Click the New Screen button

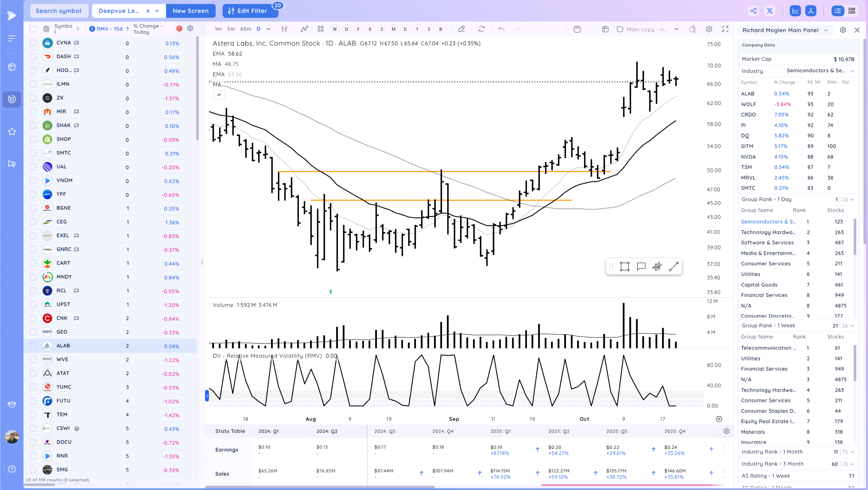click(x=190, y=11)
